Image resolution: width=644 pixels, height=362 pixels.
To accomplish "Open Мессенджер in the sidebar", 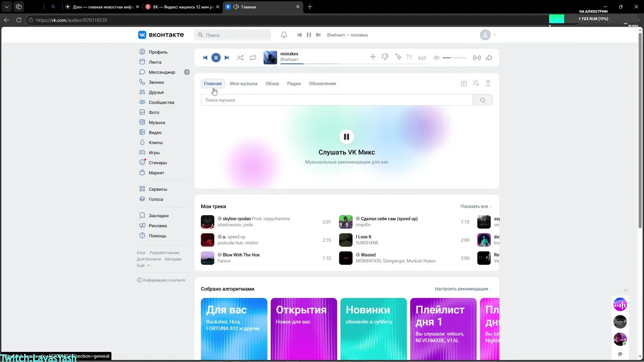I will click(162, 72).
